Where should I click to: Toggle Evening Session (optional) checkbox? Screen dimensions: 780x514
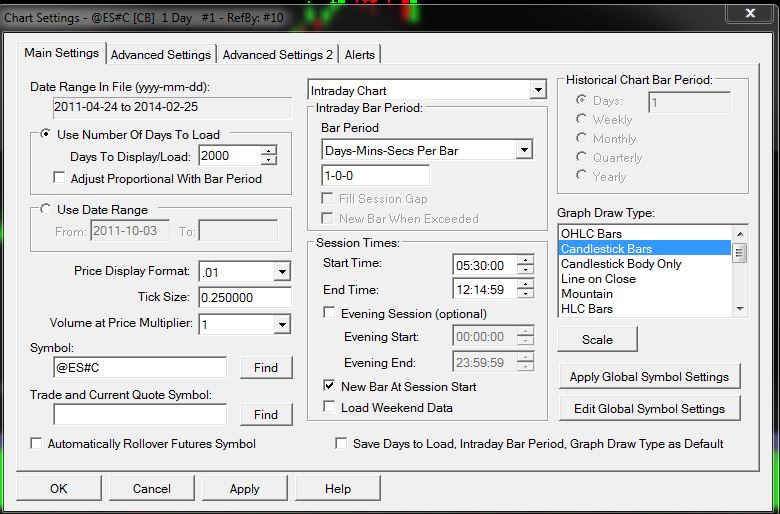[x=329, y=312]
